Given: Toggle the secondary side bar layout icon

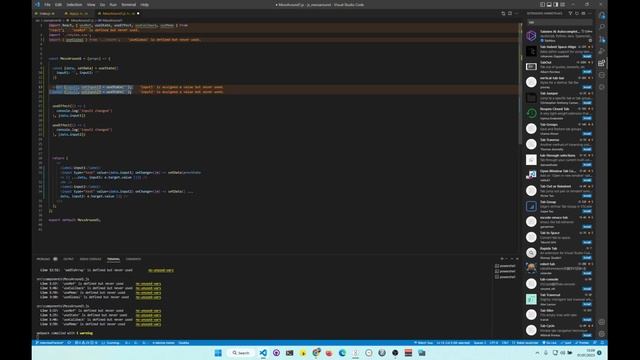Looking at the screenshot, I should tap(556, 4).
